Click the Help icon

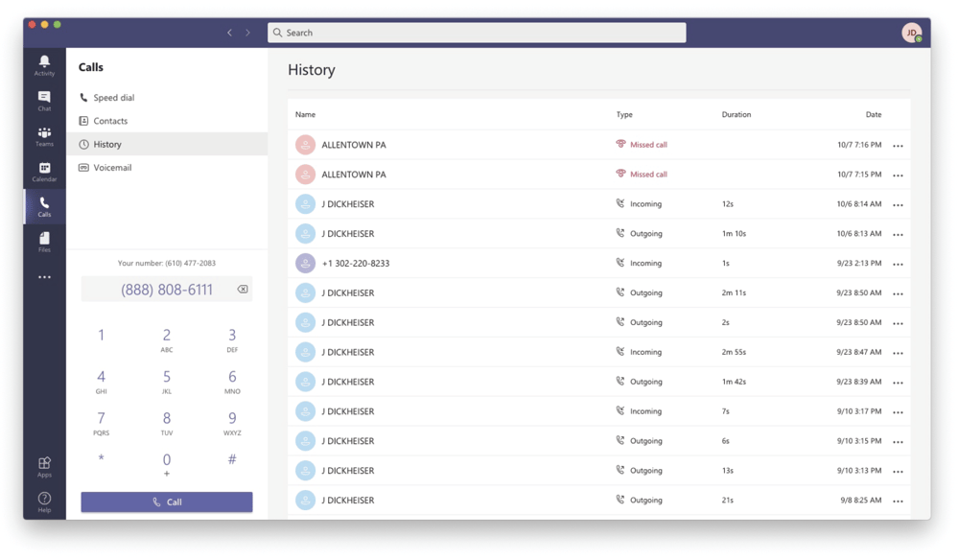click(44, 502)
